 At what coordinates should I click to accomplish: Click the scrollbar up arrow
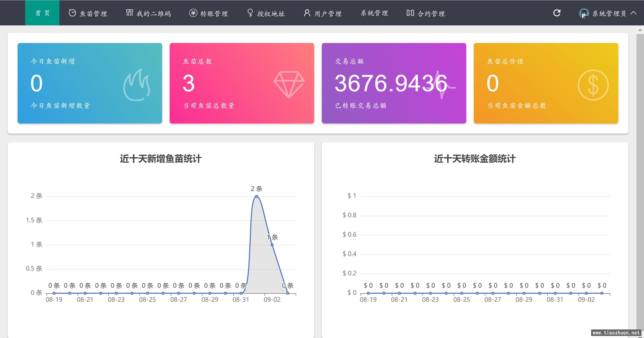tap(640, 30)
